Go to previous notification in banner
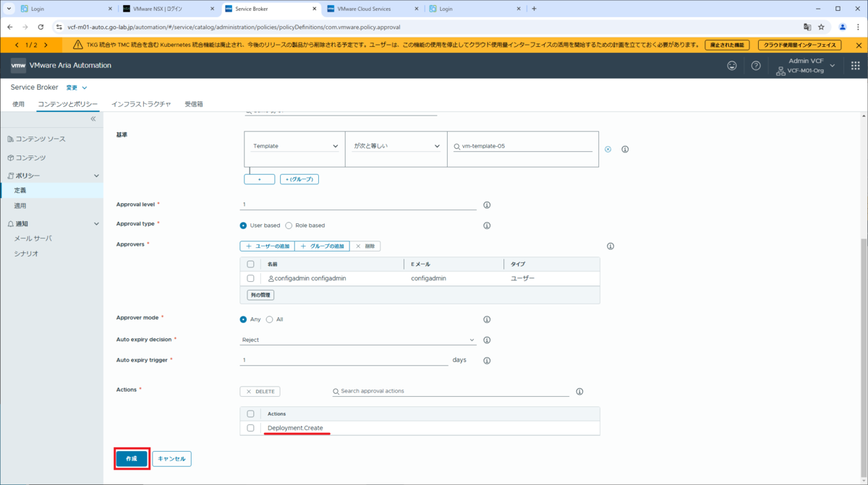This screenshot has width=868, height=485. (17, 45)
